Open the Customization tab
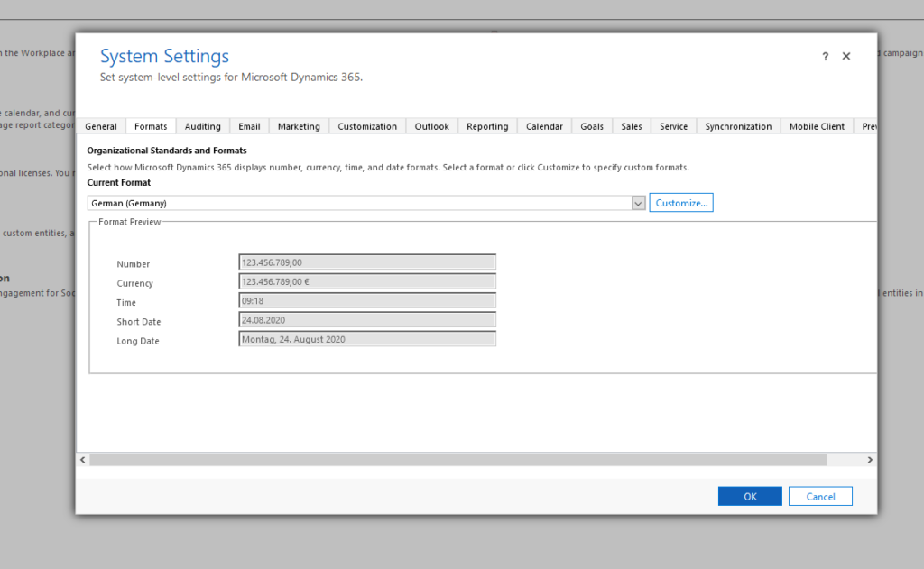 [367, 126]
